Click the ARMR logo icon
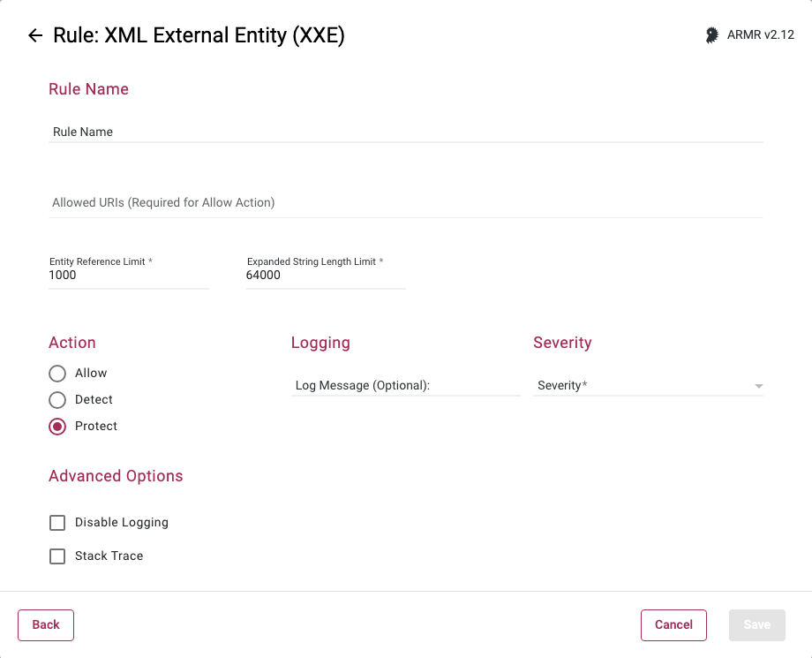Viewport: 812px width, 658px height. click(x=711, y=35)
